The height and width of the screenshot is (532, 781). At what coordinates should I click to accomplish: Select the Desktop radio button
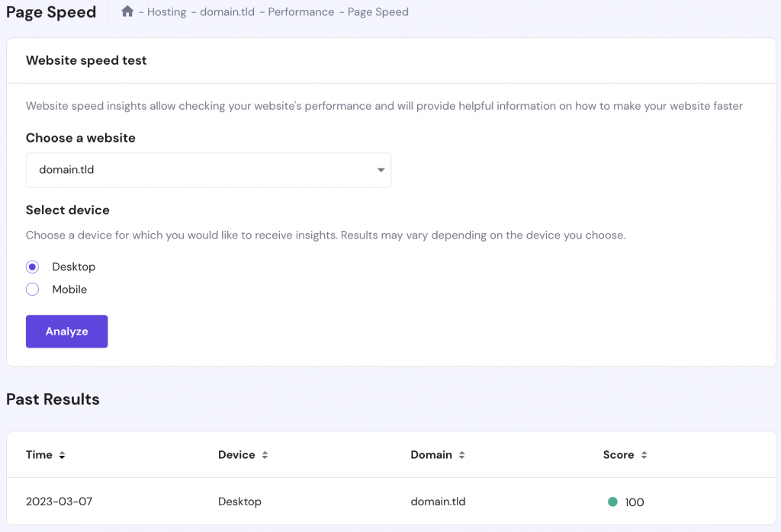coord(32,267)
